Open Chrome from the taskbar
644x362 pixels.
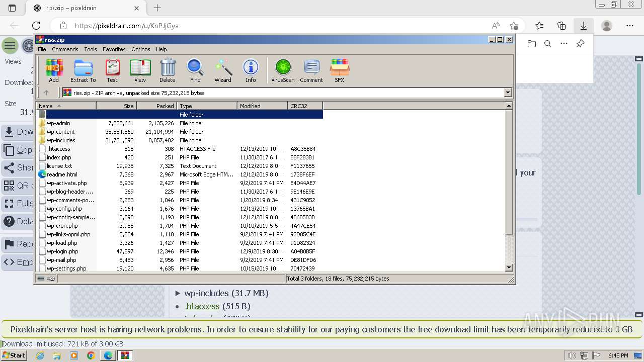pyautogui.click(x=91, y=355)
